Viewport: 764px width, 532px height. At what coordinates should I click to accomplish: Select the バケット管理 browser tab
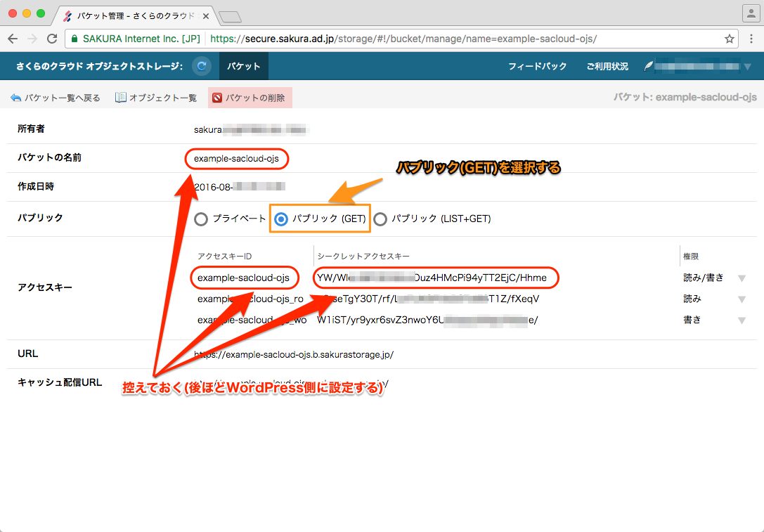(x=134, y=16)
